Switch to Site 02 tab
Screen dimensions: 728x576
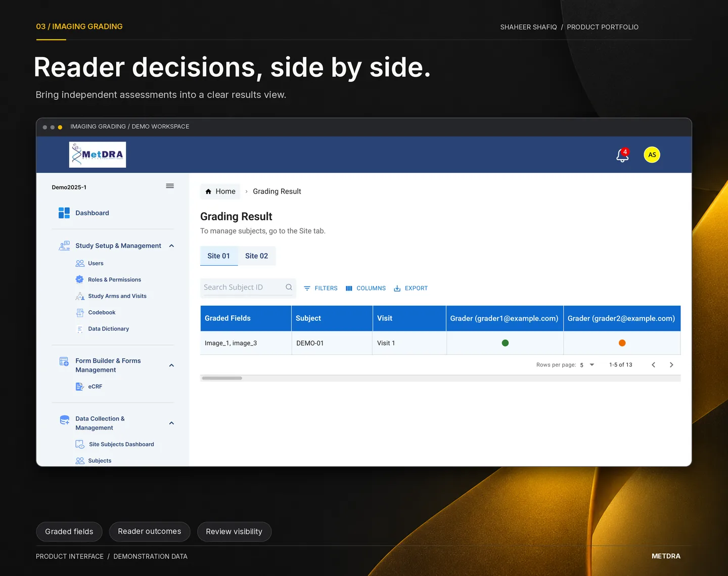pyautogui.click(x=257, y=256)
